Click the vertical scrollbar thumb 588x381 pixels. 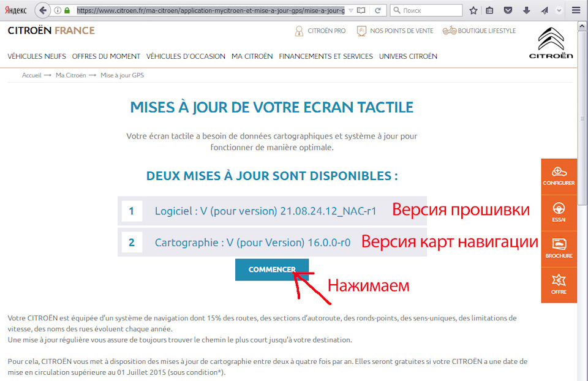point(582,118)
